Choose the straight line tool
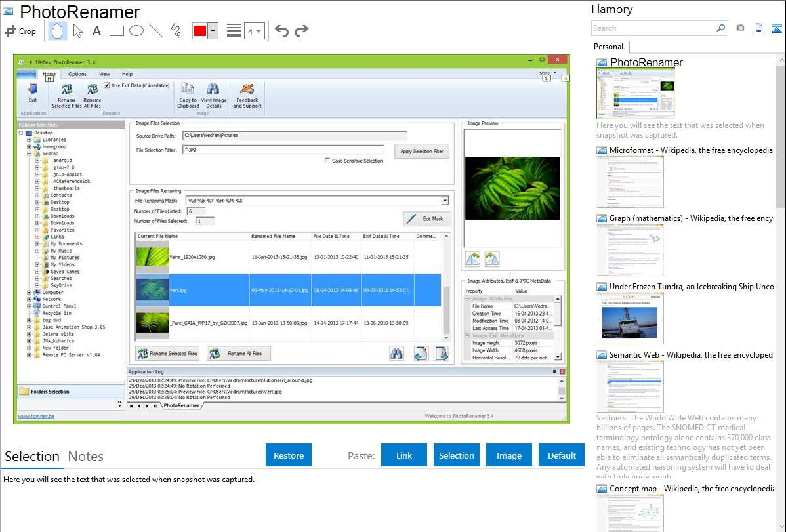Image resolution: width=786 pixels, height=532 pixels. point(156,31)
